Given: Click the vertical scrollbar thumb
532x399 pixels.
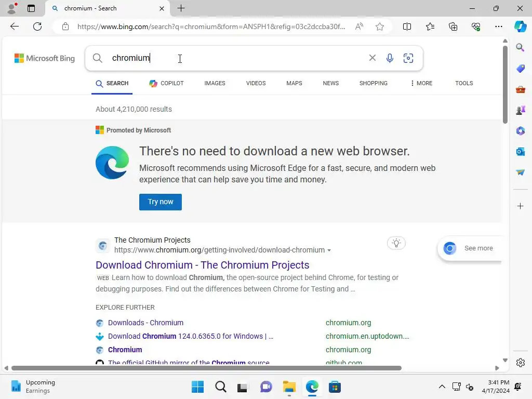Looking at the screenshot, I should [x=505, y=85].
